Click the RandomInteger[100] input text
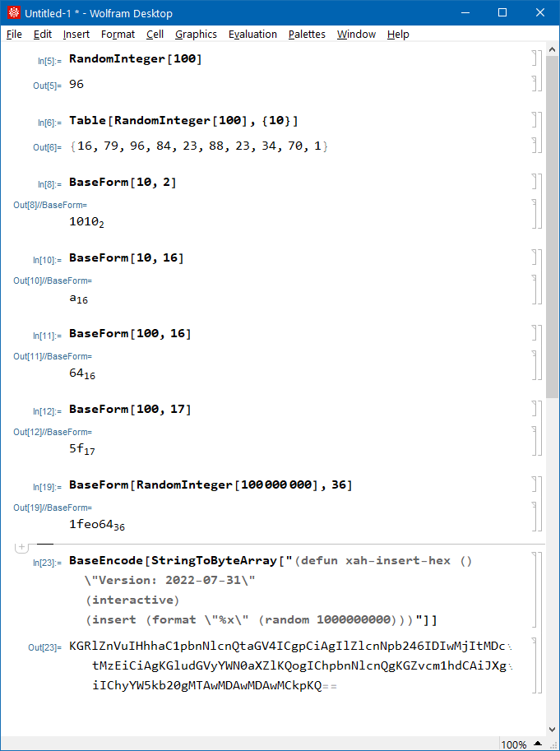This screenshot has width=560, height=751. coord(136,59)
